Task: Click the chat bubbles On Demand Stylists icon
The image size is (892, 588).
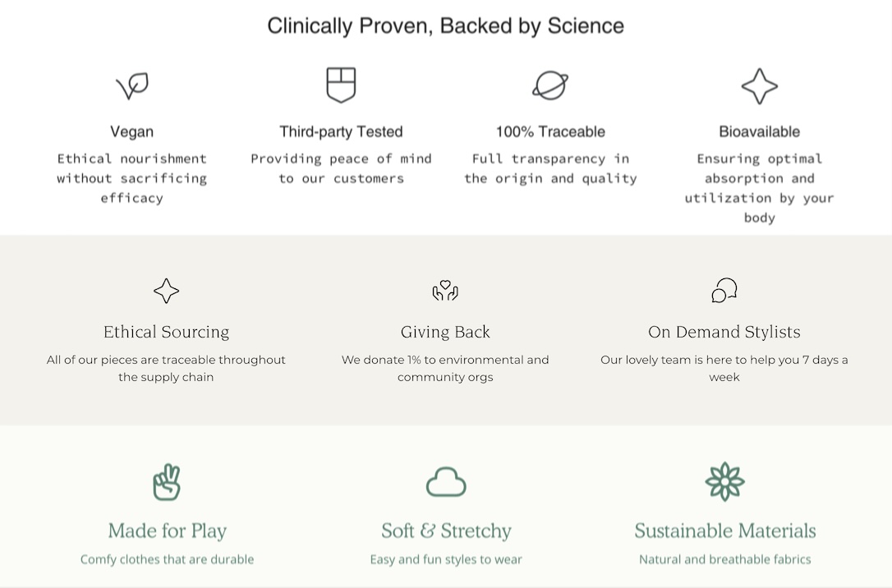Action: [x=724, y=290]
